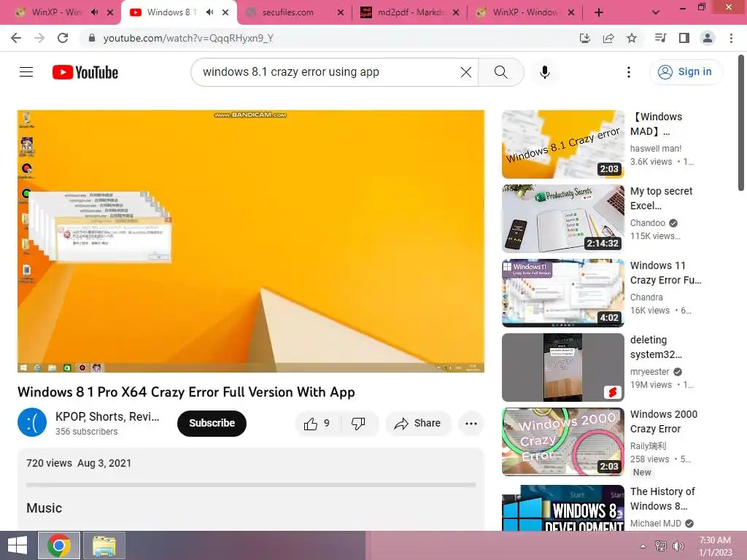Screen dimensions: 747x560
Task: Click the search magnifier button
Action: pyautogui.click(x=500, y=72)
